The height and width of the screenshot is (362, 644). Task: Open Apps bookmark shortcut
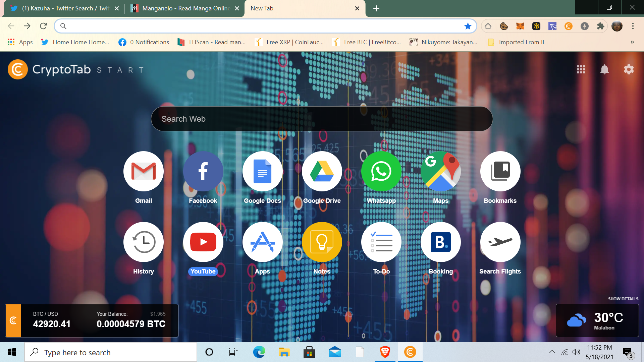[x=20, y=42]
